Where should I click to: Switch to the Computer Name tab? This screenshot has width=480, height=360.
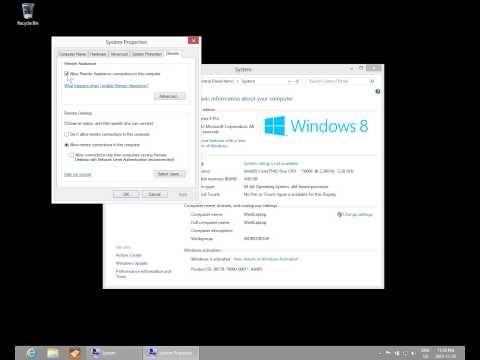point(73,54)
